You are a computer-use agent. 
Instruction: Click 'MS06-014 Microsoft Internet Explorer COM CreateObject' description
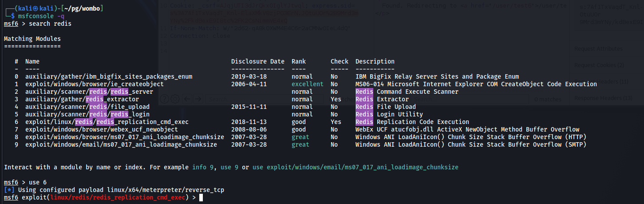pyautogui.click(x=476, y=84)
